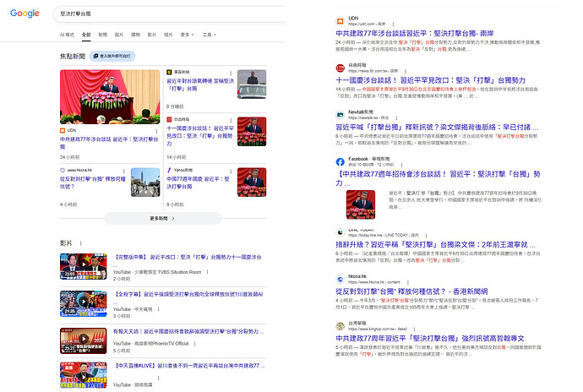Expand the 工具 dropdown

tap(209, 35)
